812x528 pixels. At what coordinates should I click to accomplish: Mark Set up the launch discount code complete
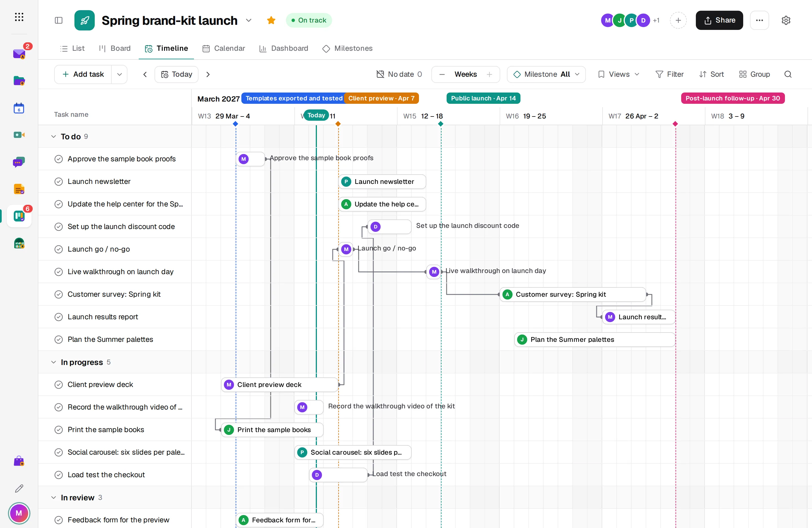59,226
